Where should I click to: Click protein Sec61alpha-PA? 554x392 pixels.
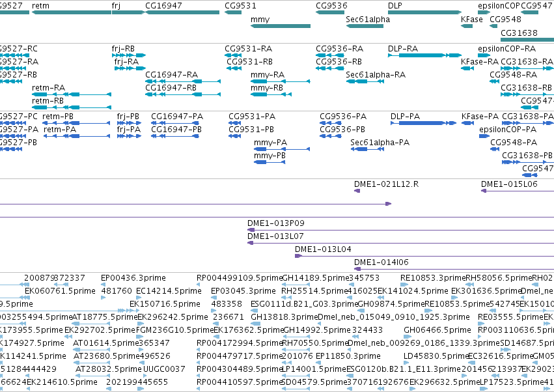(367, 149)
